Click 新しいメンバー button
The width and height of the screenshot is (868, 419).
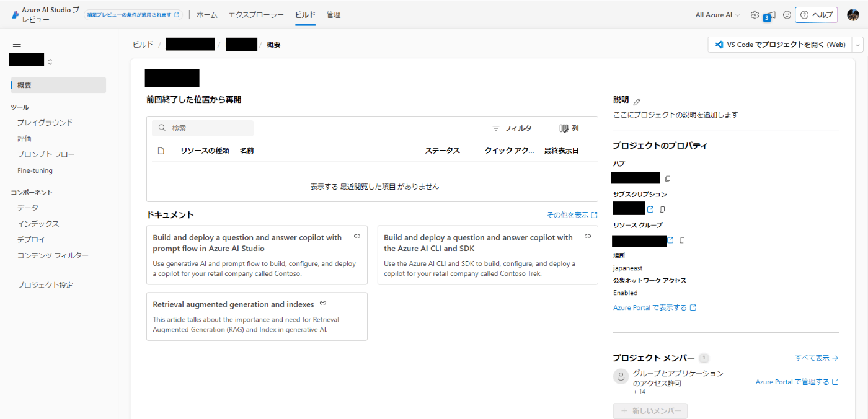tap(650, 411)
